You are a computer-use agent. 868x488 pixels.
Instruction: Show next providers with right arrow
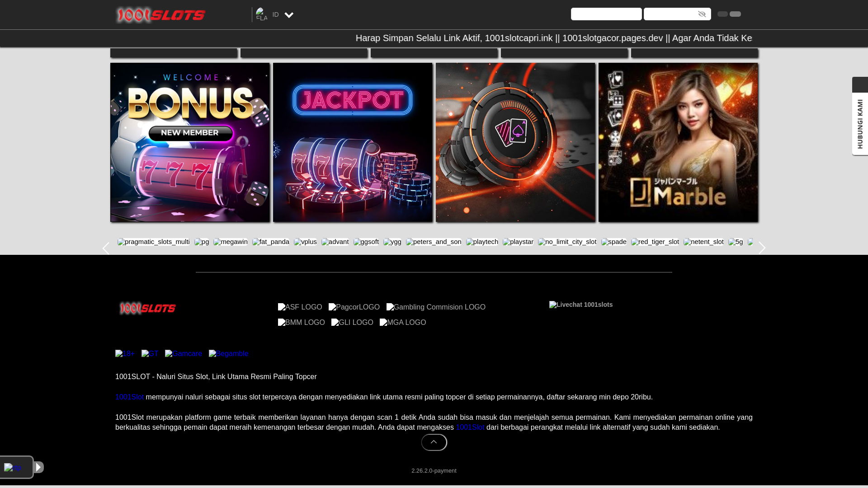click(x=762, y=248)
